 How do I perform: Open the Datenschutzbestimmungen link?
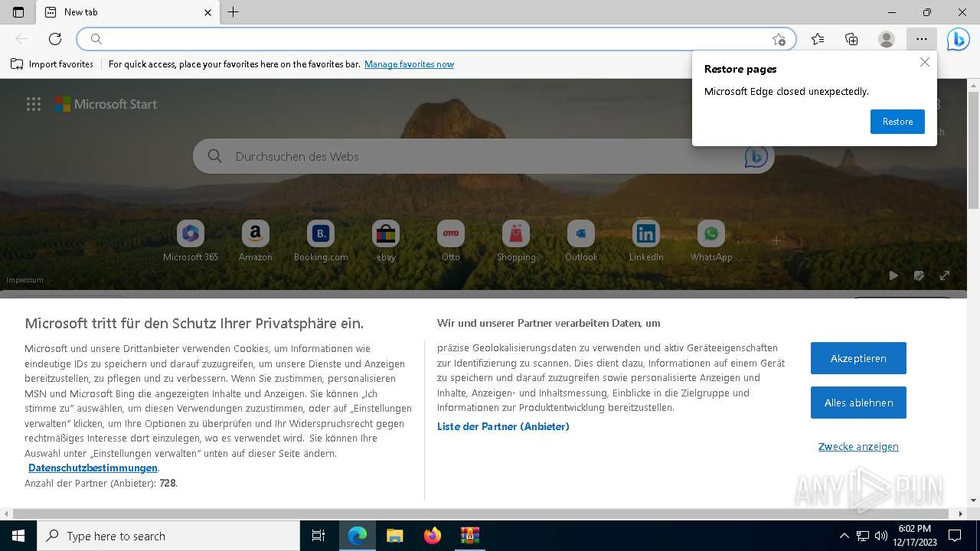93,468
